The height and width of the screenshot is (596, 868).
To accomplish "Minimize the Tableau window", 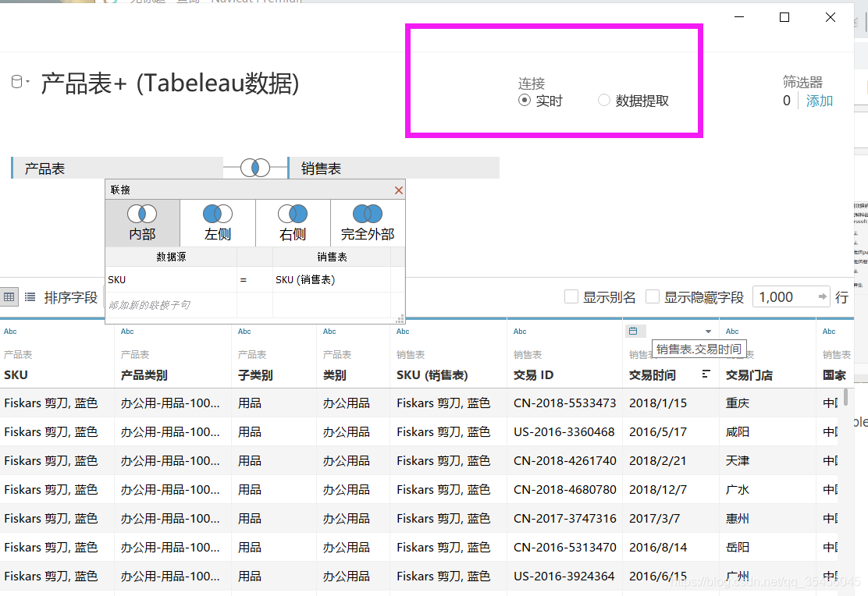I will click(x=739, y=17).
